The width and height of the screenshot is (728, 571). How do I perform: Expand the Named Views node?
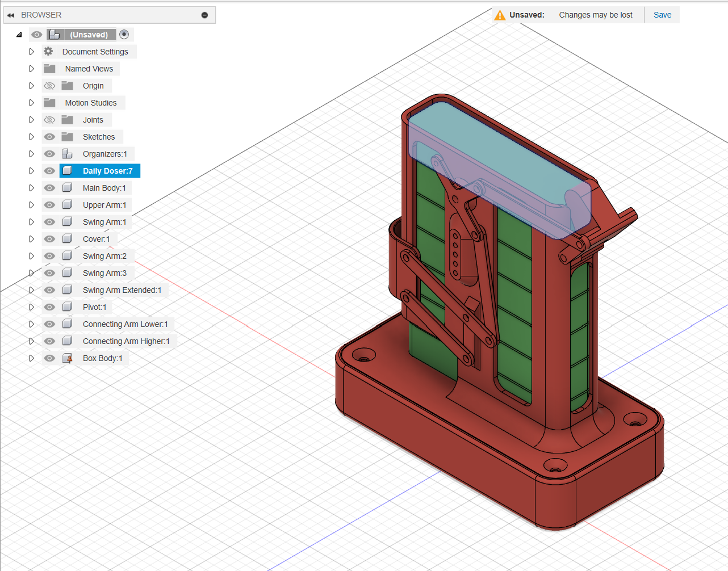point(32,69)
